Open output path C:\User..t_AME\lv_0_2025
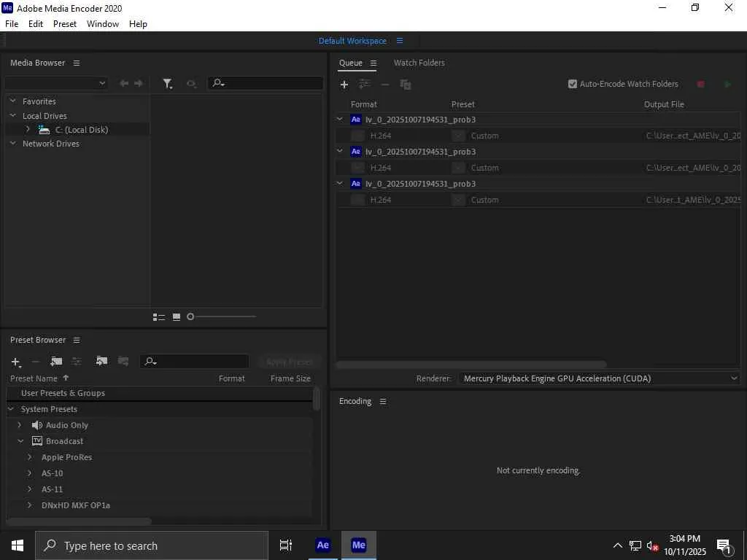 pyautogui.click(x=693, y=200)
